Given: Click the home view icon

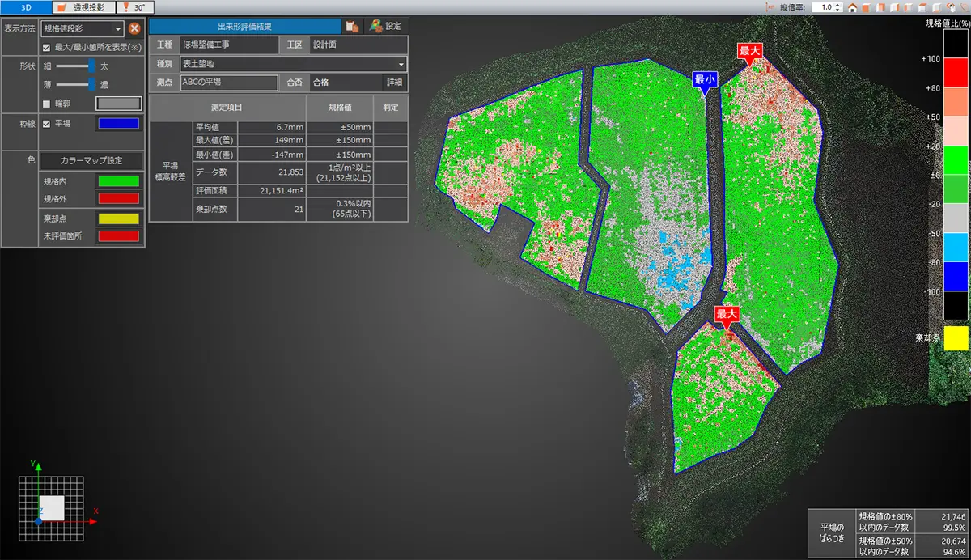Looking at the screenshot, I should (x=852, y=7).
